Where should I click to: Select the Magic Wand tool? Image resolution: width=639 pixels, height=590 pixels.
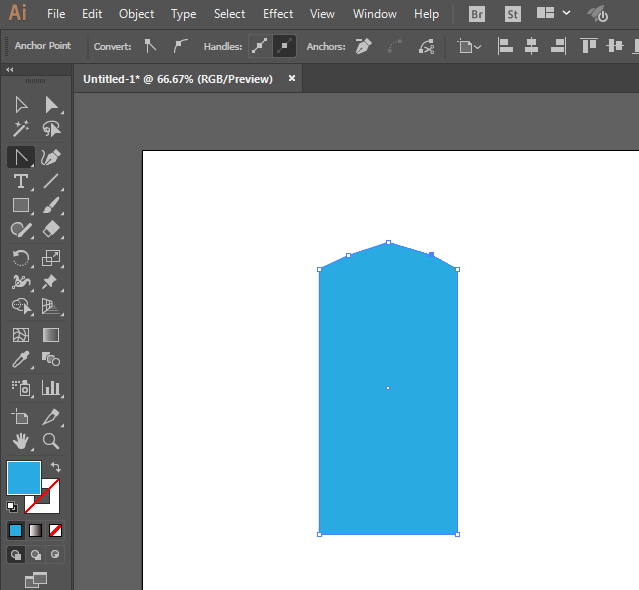(x=20, y=130)
